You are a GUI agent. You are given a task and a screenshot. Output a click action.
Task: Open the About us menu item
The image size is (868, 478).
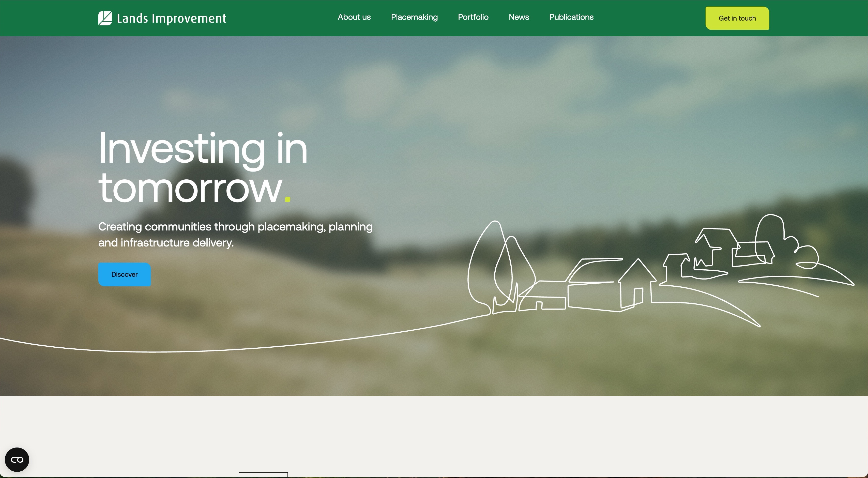(x=354, y=17)
